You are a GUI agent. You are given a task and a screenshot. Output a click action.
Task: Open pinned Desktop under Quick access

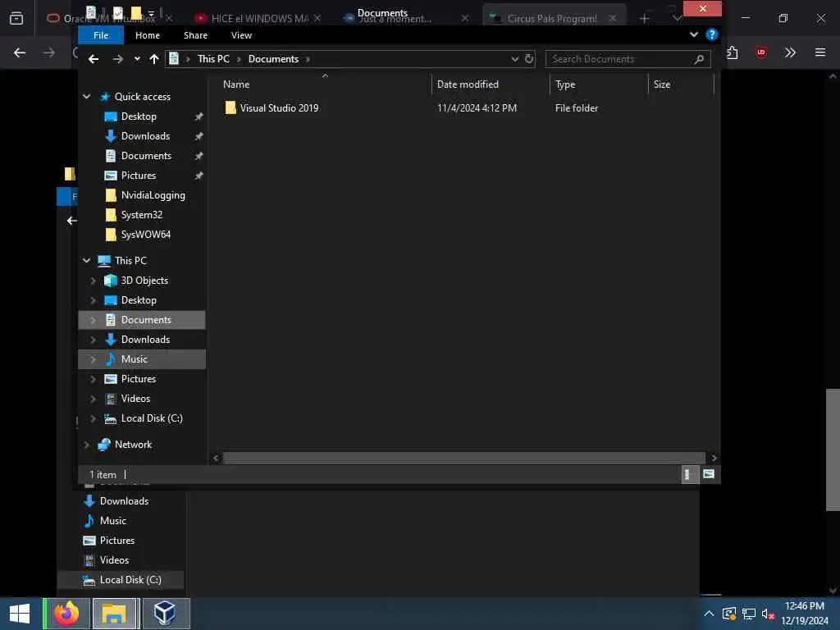139,116
